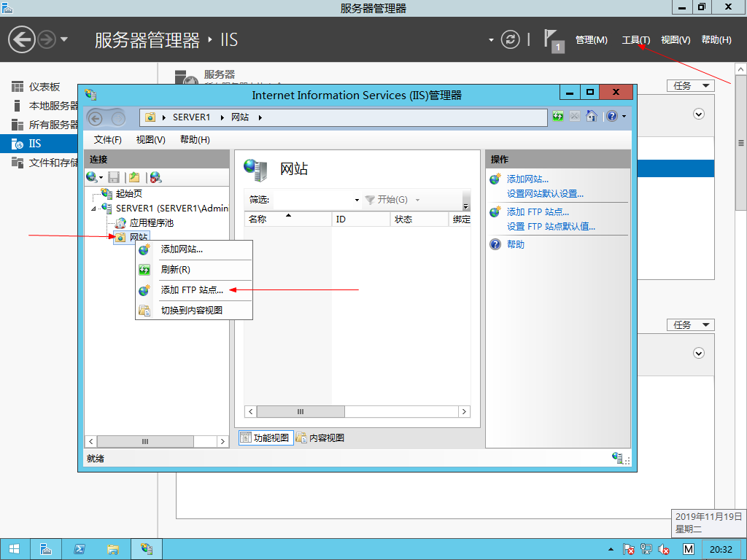Open Server Manager navigation history dropdown
Viewport: 747px width, 560px height.
pos(64,39)
